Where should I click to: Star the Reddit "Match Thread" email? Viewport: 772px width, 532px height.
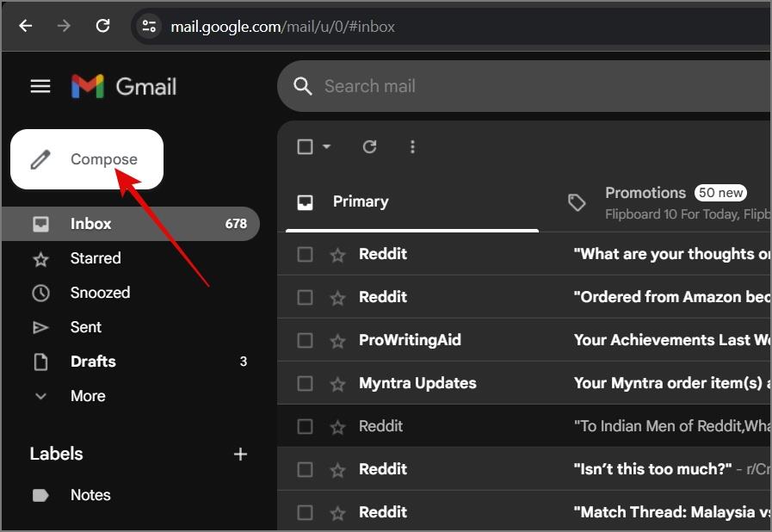pyautogui.click(x=337, y=513)
